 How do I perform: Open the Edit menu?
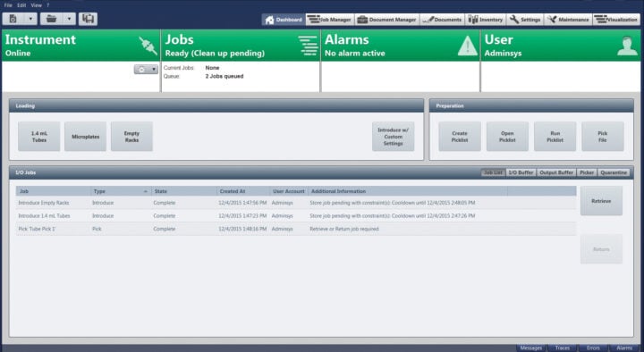point(21,5)
